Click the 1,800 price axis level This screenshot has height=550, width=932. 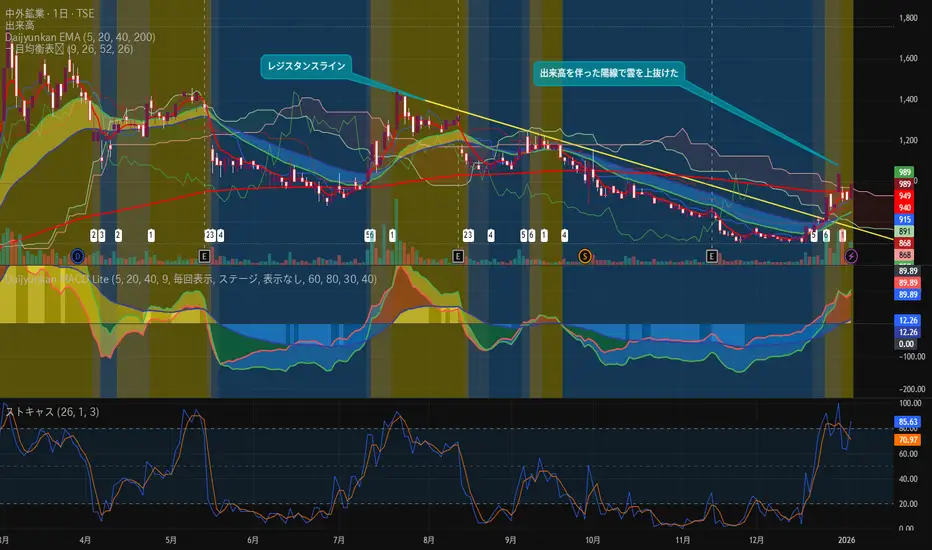pyautogui.click(x=908, y=18)
